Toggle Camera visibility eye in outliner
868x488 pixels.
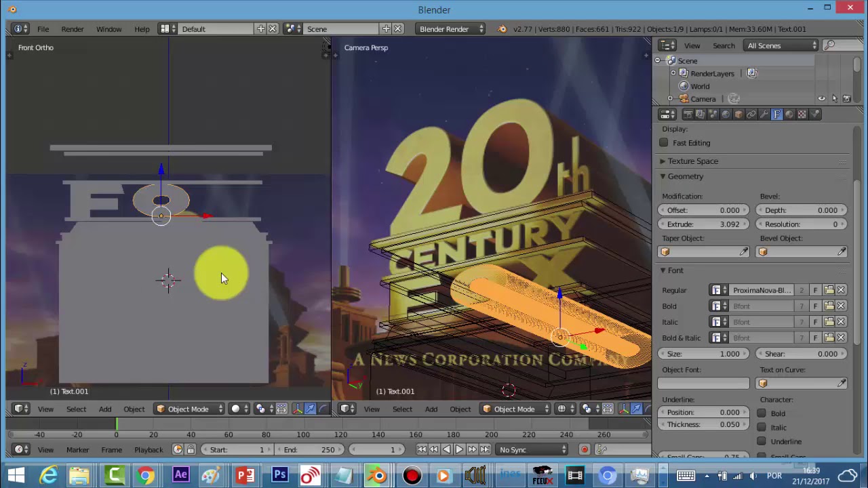point(821,99)
